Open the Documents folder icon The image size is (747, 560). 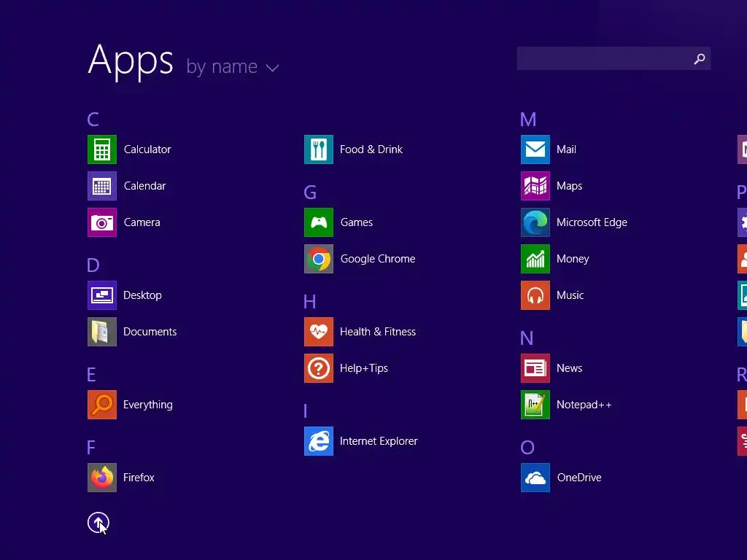click(x=102, y=332)
